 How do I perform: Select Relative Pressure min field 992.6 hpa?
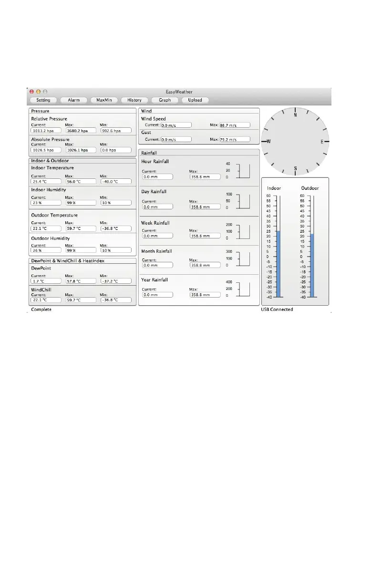(116, 131)
